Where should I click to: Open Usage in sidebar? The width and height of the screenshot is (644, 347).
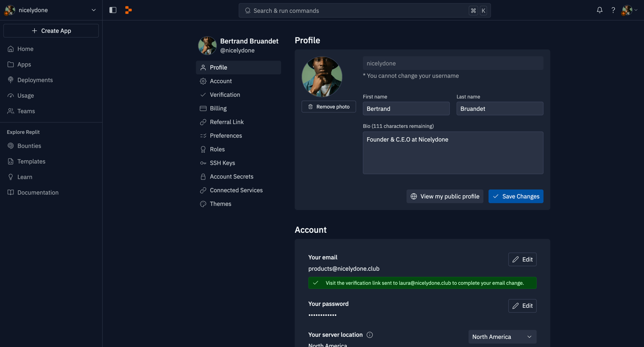(51, 95)
